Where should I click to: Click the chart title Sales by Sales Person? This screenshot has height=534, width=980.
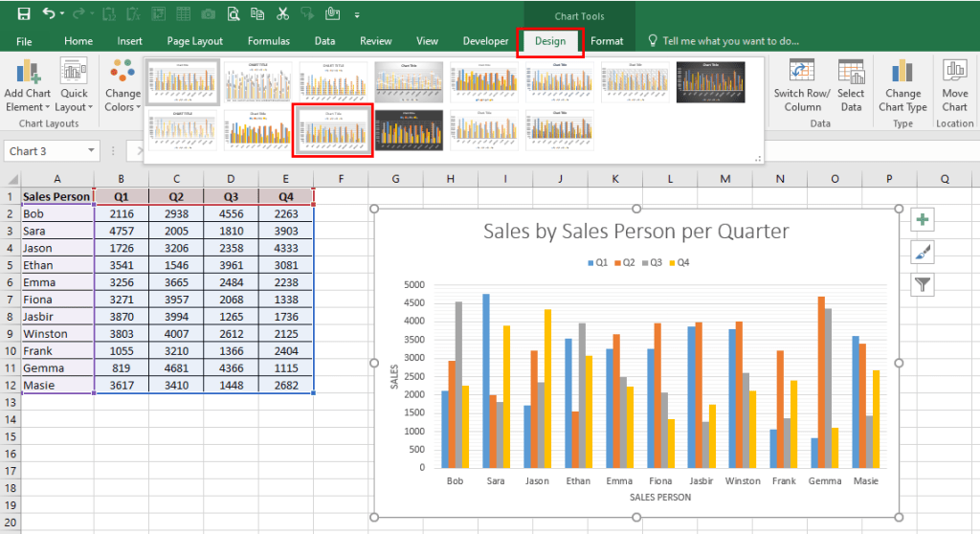[636, 232]
